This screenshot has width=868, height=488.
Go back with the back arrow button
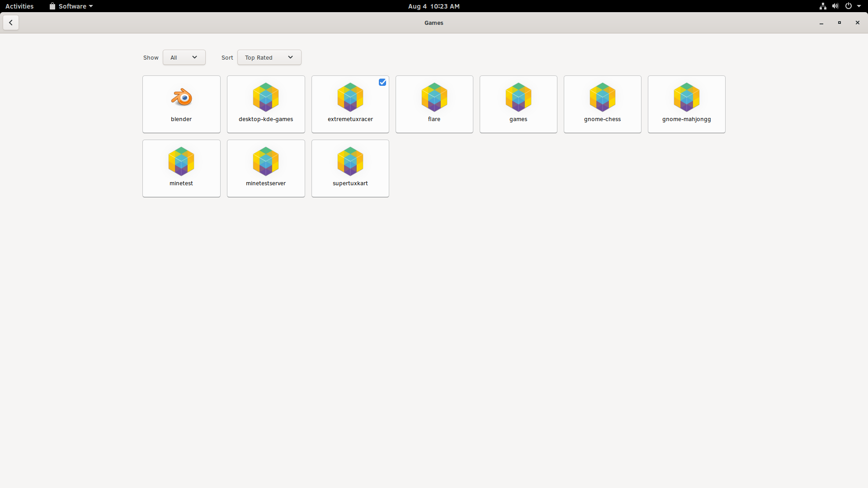11,23
